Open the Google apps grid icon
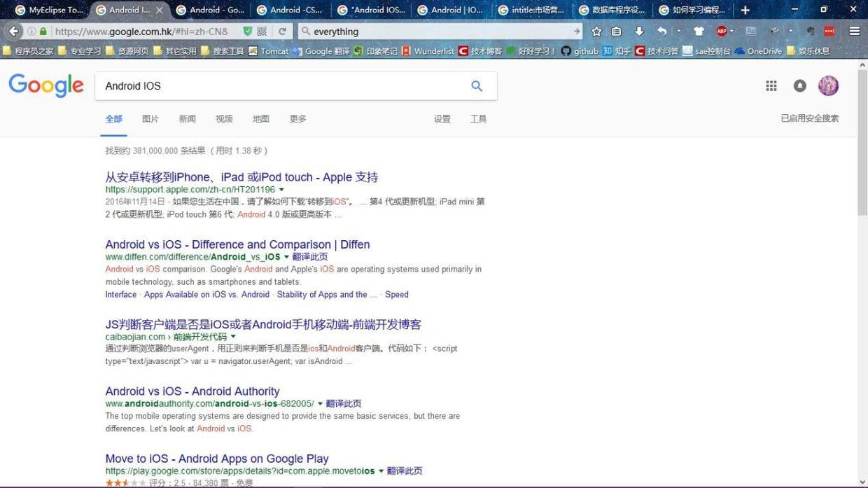Viewport: 868px width, 488px height. coord(771,85)
